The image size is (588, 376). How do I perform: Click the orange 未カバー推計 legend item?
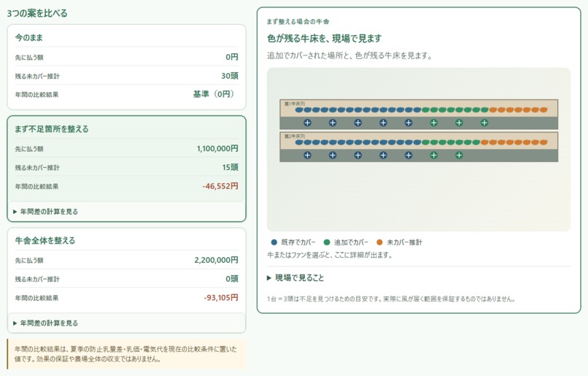point(399,242)
